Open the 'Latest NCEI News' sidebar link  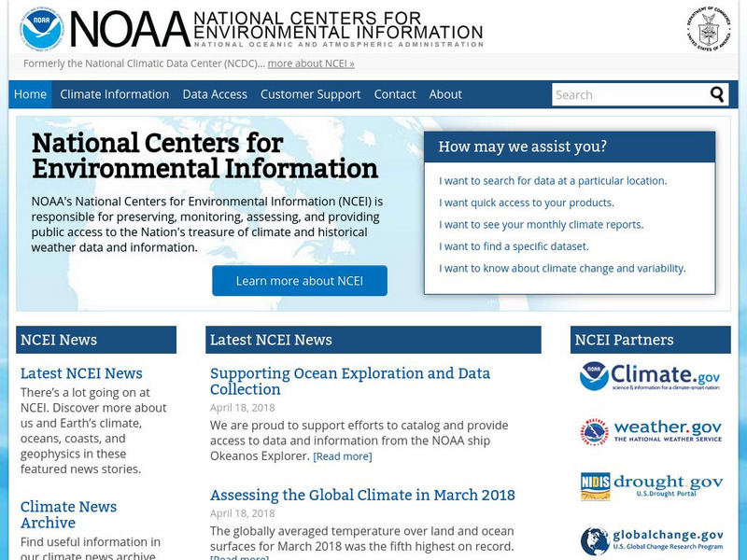coord(81,373)
